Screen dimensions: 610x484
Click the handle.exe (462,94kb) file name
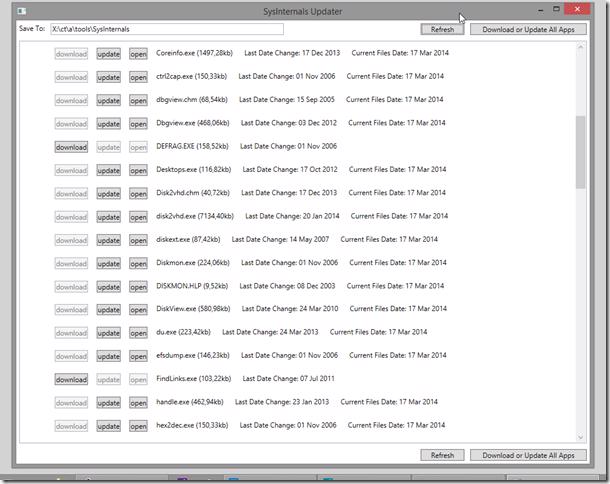190,402
